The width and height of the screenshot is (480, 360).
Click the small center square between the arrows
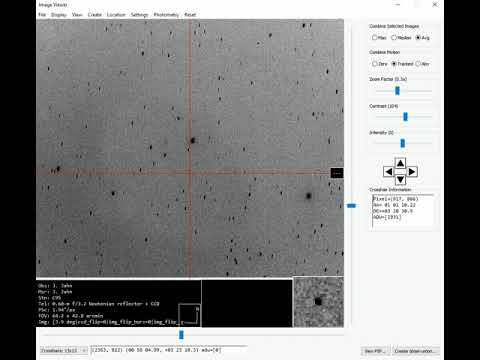[400, 172]
